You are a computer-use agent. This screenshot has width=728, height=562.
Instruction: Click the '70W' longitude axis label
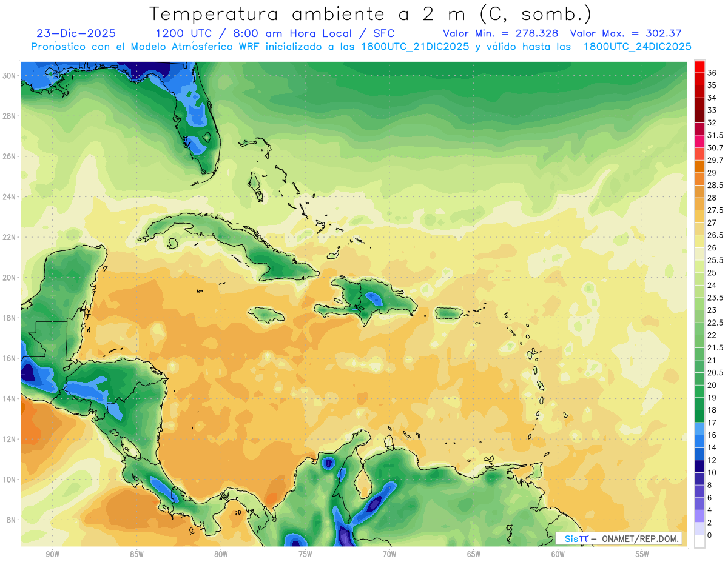coord(389,554)
